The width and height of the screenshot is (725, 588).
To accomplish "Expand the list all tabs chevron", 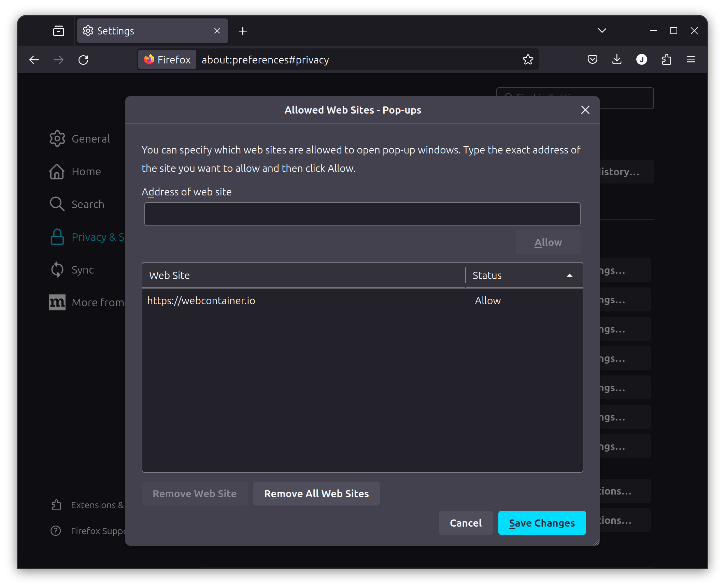I will click(602, 31).
